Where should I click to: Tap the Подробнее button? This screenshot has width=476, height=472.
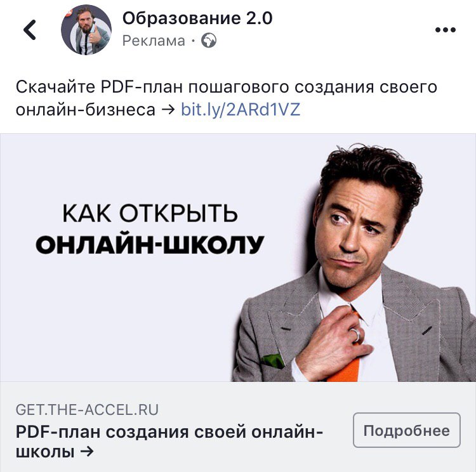(407, 430)
